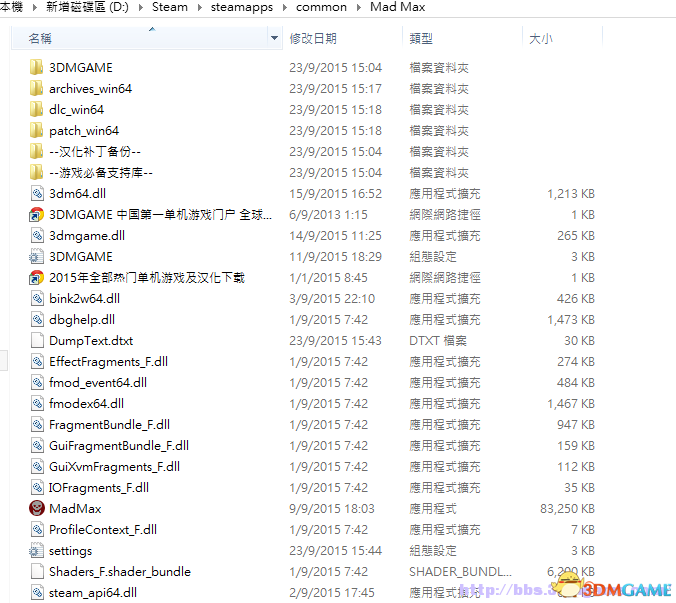
Task: Click type 應用程式 in MadMax row
Action: pos(433,509)
